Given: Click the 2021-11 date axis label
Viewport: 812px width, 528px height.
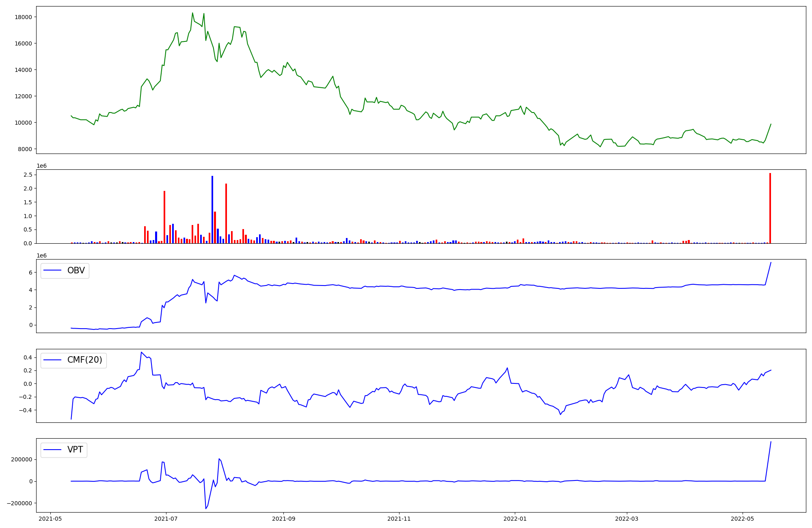Looking at the screenshot, I should click(399, 519).
